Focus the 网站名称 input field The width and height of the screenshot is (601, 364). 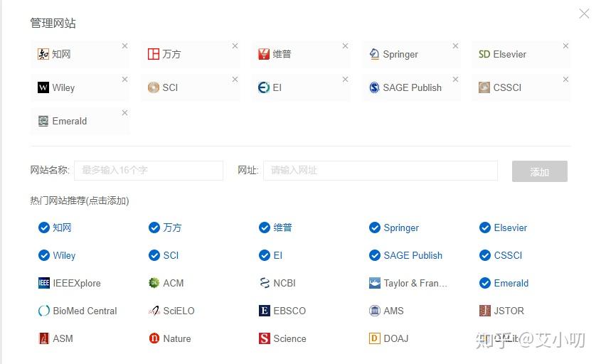149,171
